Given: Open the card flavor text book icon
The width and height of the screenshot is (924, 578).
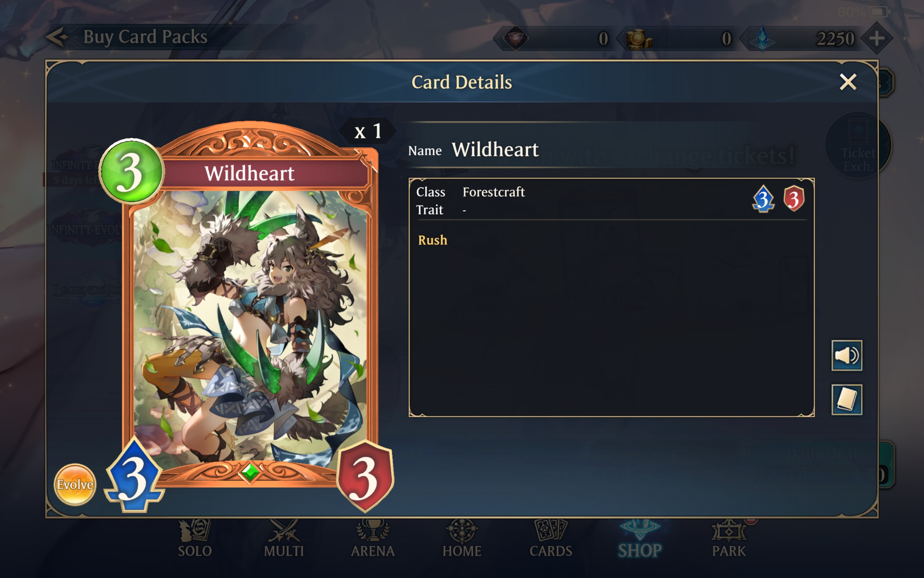Looking at the screenshot, I should point(846,400).
